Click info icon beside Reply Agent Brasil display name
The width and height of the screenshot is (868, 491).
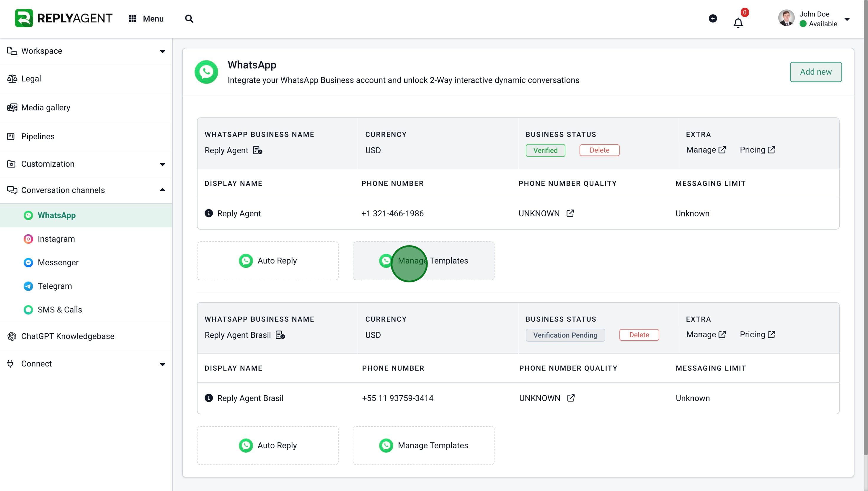point(209,398)
